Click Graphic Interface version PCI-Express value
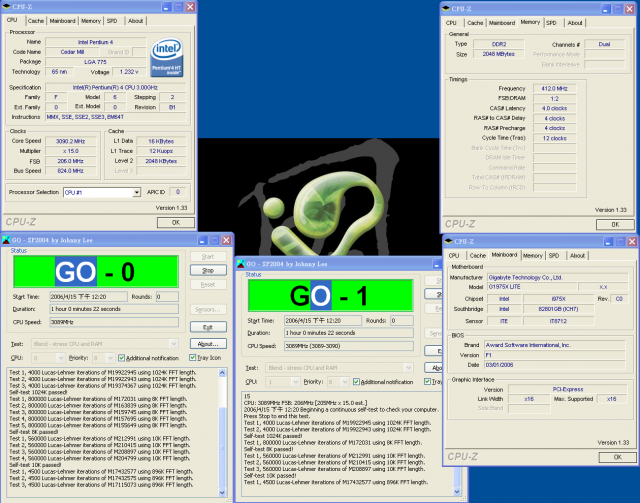 coord(568,389)
